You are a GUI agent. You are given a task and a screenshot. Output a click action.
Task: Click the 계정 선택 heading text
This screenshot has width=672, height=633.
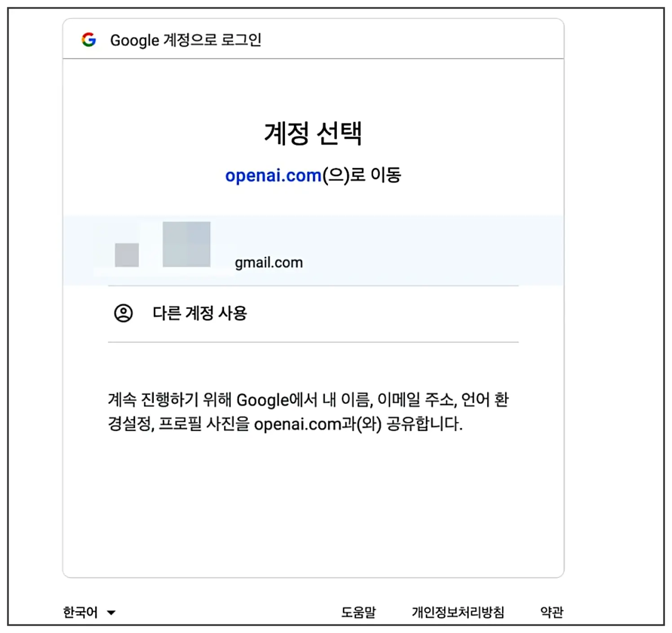click(313, 133)
